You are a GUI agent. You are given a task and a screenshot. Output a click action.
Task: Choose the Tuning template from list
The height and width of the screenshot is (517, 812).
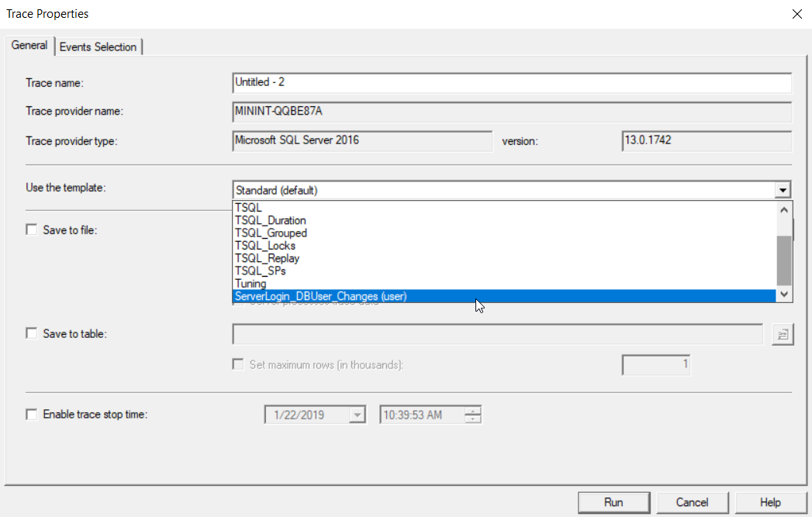251,284
